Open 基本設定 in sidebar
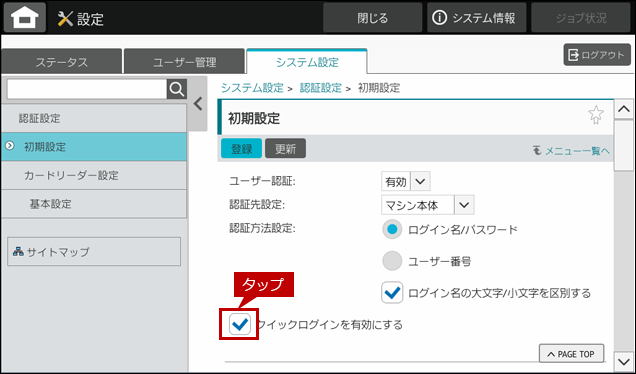636x374 pixels. (94, 204)
